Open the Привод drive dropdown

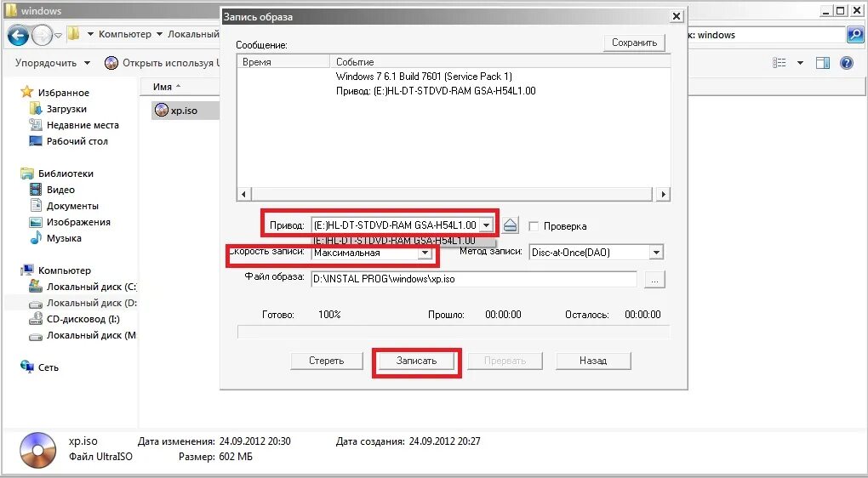point(486,225)
